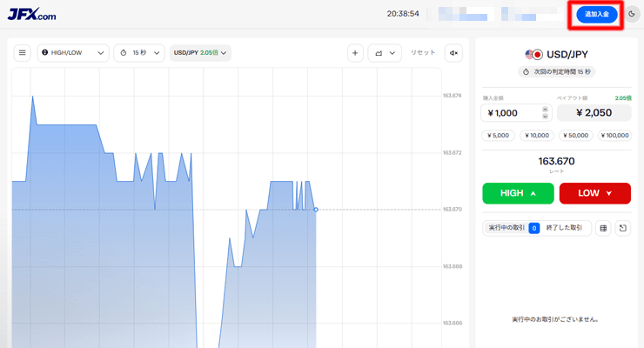Click the 追加入金 deposit button
This screenshot has width=644, height=348.
[x=597, y=15]
